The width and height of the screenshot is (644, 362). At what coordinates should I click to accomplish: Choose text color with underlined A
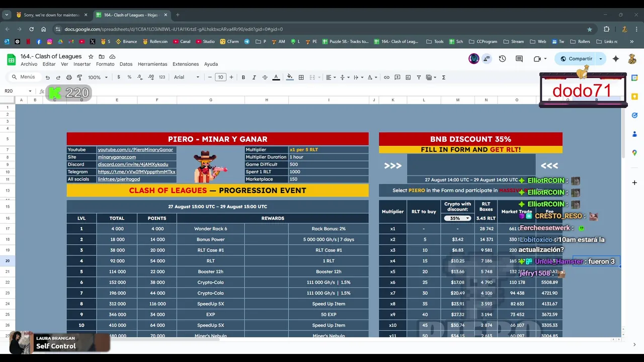point(276,77)
